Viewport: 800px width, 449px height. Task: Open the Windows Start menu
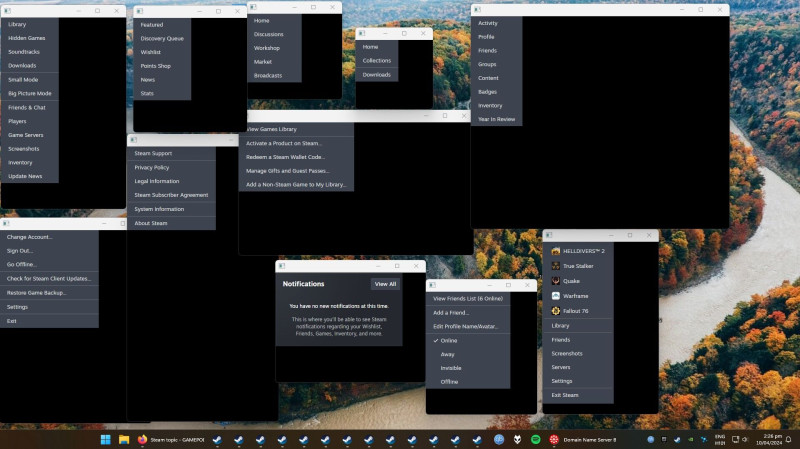106,439
